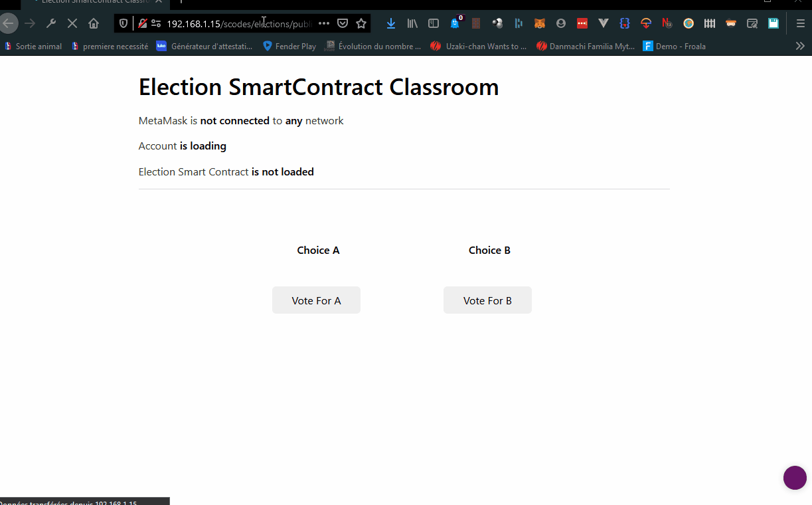Click the Ghostery ghost extension icon
Screen dimensions: 812x505
point(455,23)
